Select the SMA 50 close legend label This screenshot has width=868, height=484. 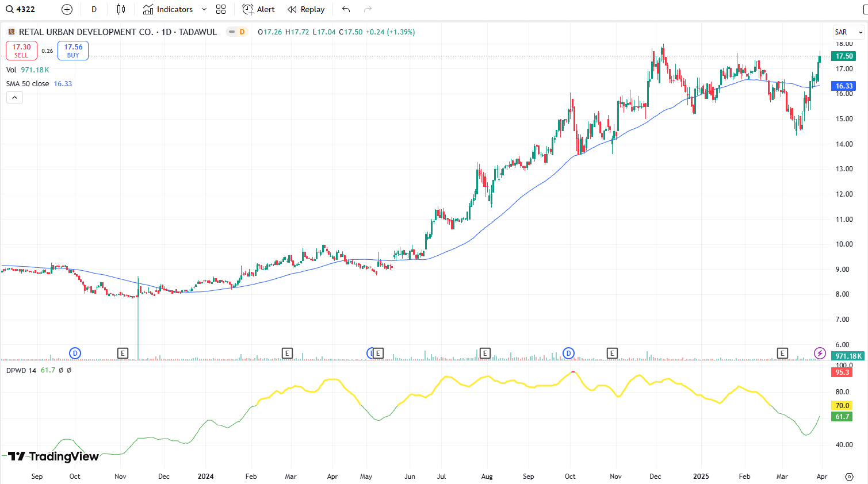pyautogui.click(x=28, y=84)
